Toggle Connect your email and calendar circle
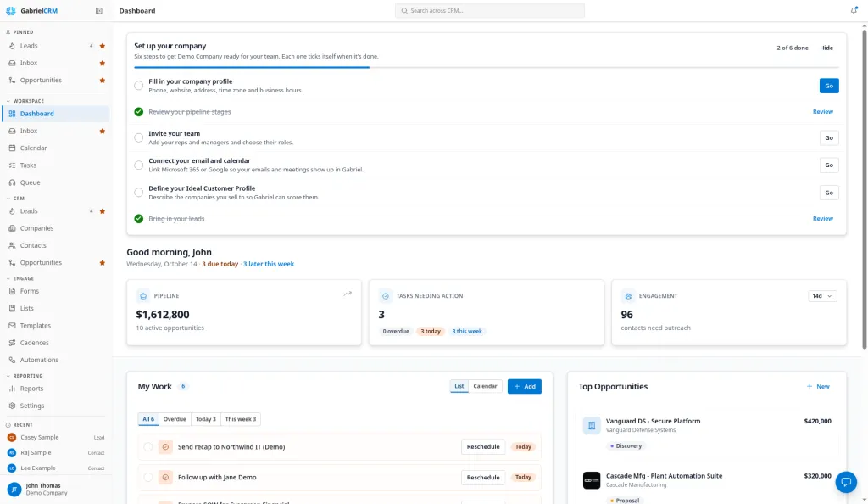Viewport: 868px width, 504px height. coord(138,165)
